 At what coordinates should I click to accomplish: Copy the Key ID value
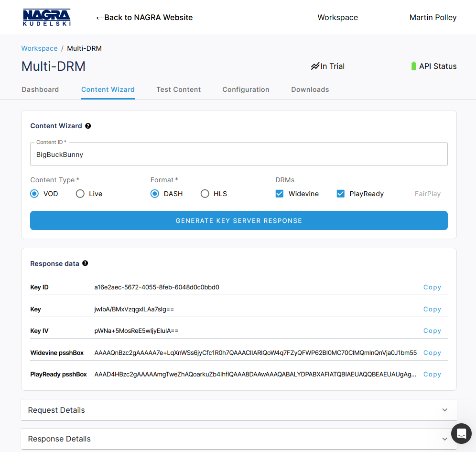click(x=432, y=287)
